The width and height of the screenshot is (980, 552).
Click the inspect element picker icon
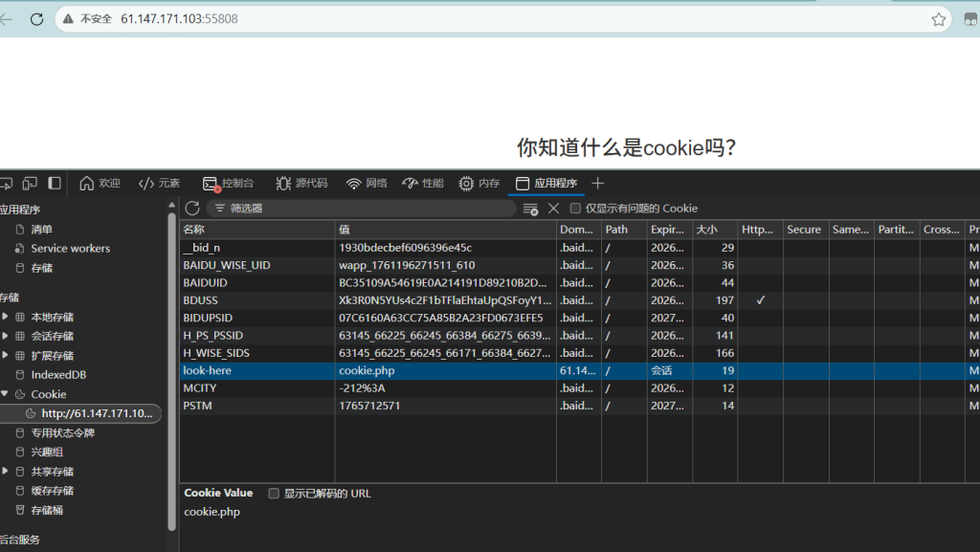click(x=5, y=183)
